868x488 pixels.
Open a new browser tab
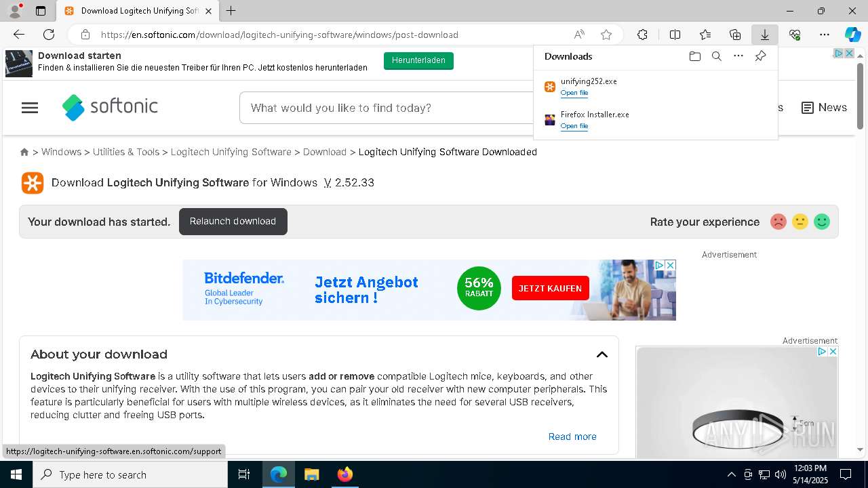point(231,11)
